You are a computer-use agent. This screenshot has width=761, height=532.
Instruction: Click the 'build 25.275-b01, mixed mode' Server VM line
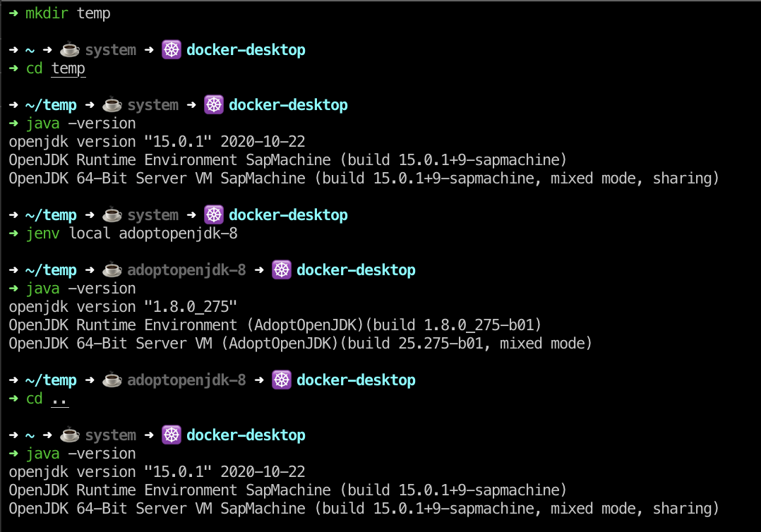pos(301,344)
